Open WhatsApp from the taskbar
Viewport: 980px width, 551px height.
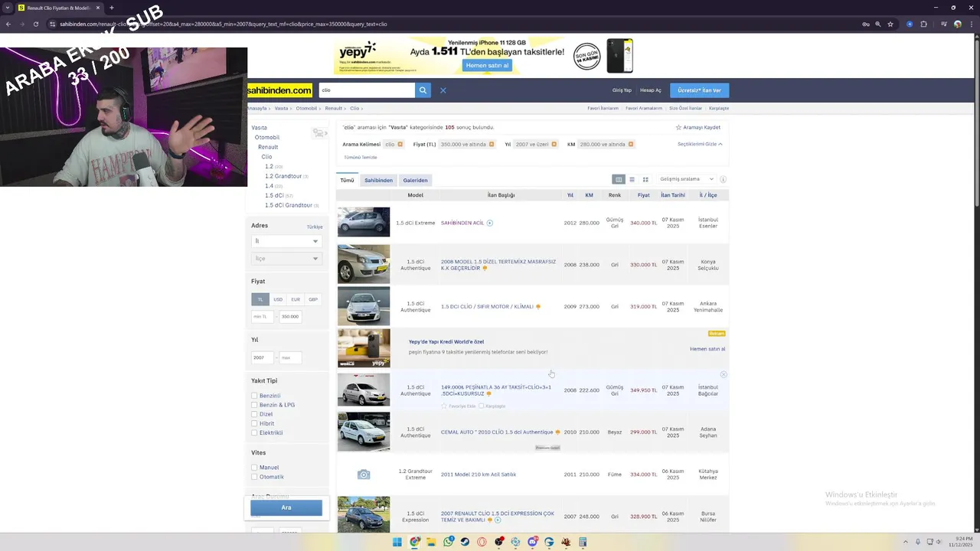448,543
